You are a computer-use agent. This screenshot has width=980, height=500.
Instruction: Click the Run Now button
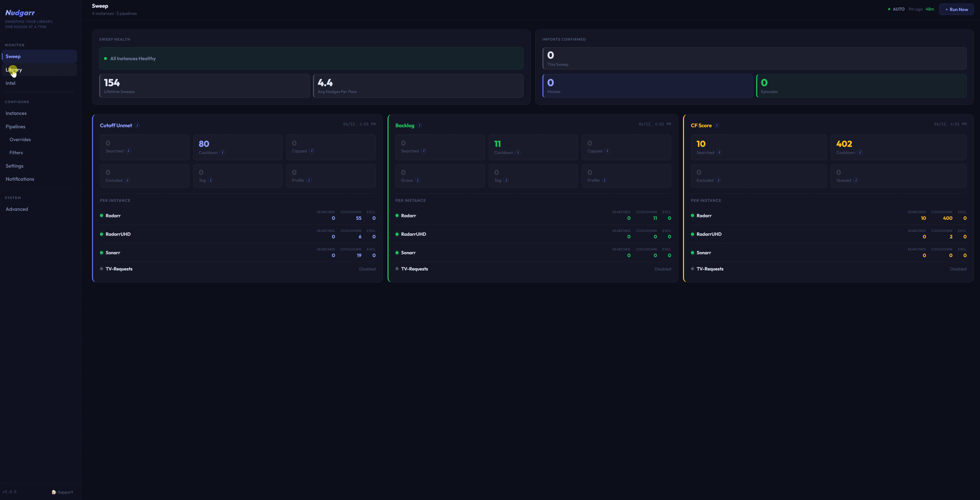point(956,10)
